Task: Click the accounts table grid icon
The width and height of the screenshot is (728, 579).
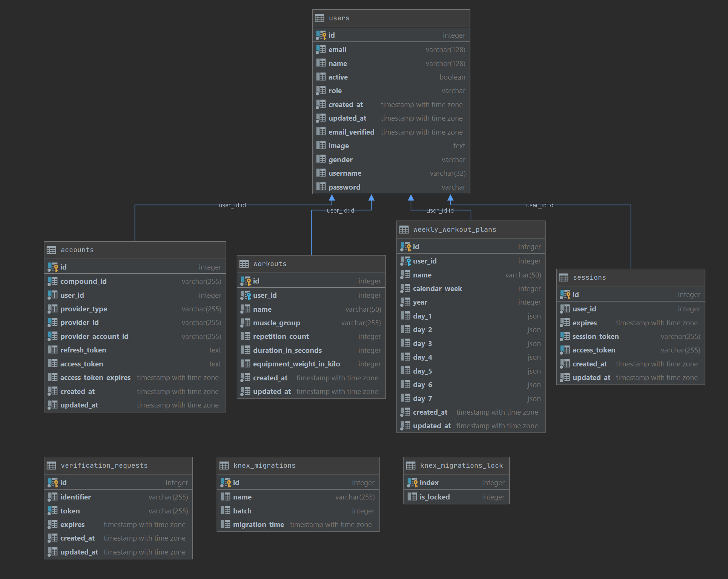Action: pyautogui.click(x=51, y=250)
